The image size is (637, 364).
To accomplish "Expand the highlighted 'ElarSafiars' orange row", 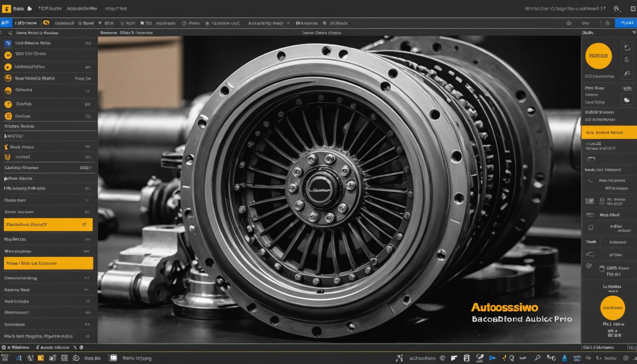I will pos(84,225).
